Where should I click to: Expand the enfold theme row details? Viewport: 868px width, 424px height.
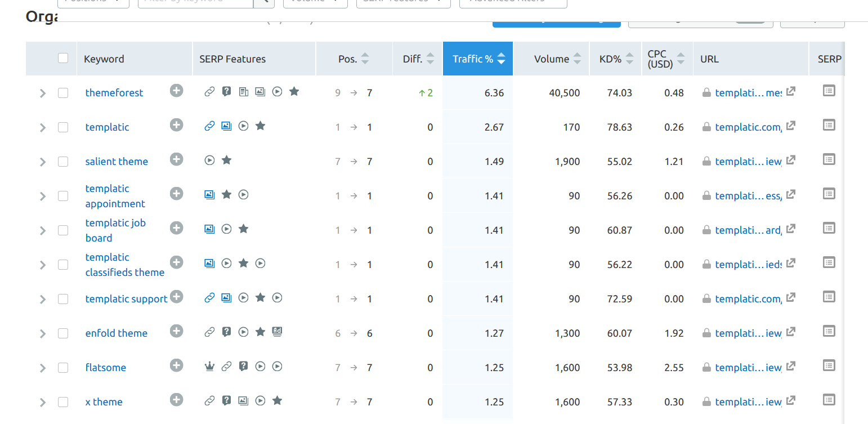tap(43, 334)
